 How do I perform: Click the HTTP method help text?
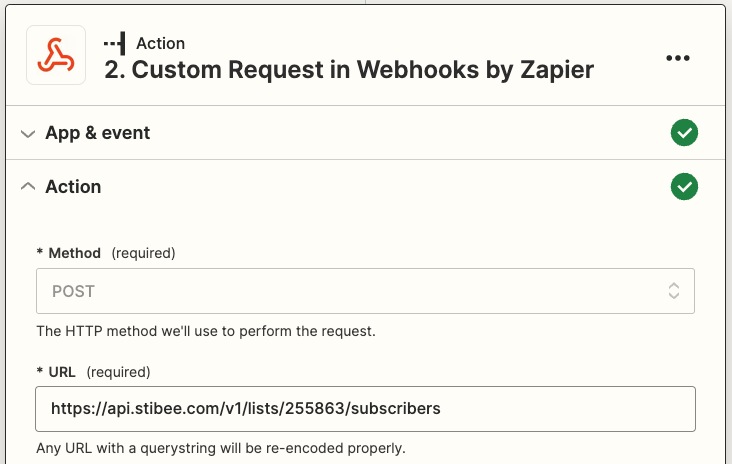pos(206,330)
